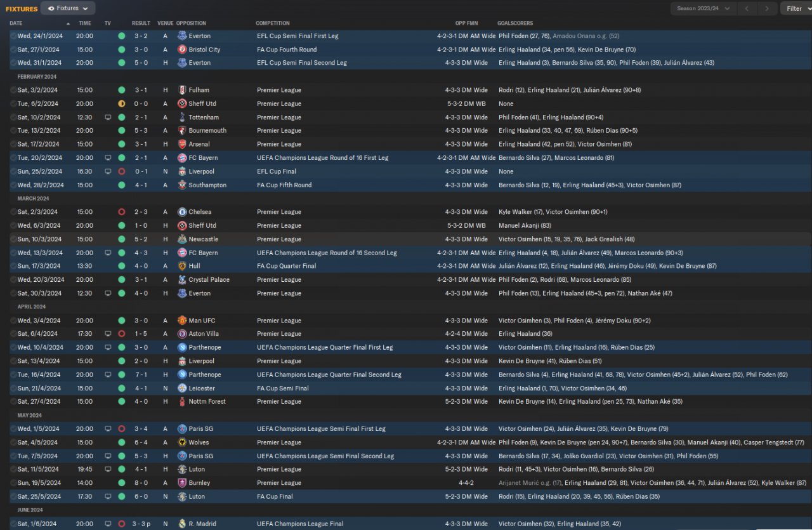Click the green win indicator on the Burnley row
This screenshot has width=812, height=530.
coord(121,483)
